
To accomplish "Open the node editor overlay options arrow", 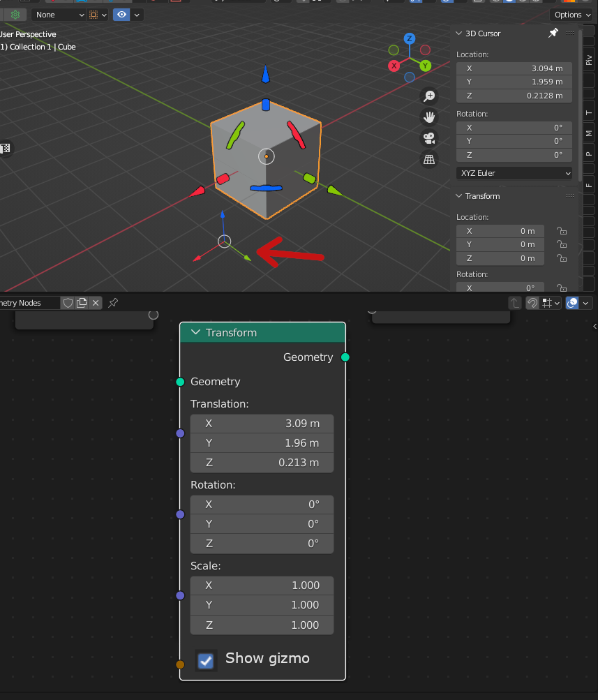I will [585, 303].
